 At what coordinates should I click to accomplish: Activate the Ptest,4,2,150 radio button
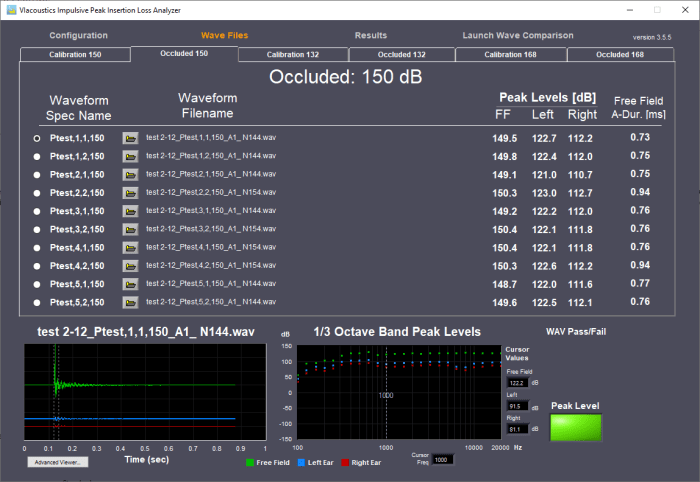point(37,266)
